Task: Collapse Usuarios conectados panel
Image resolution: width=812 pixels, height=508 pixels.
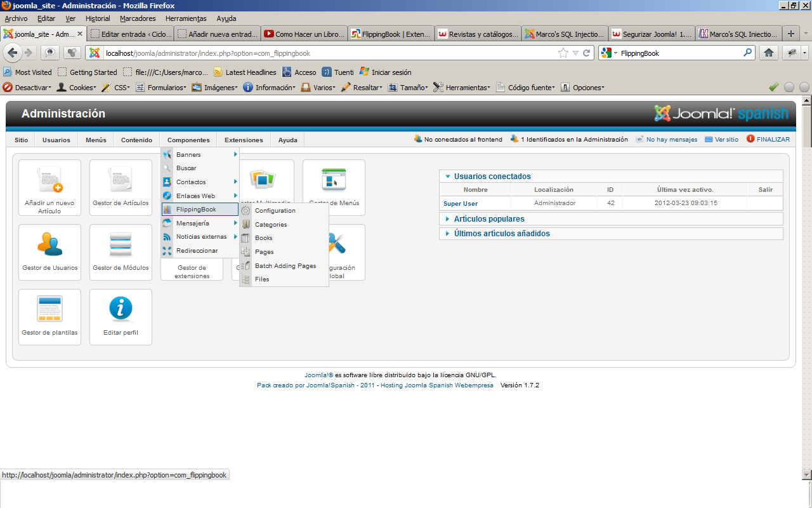Action: (492, 177)
